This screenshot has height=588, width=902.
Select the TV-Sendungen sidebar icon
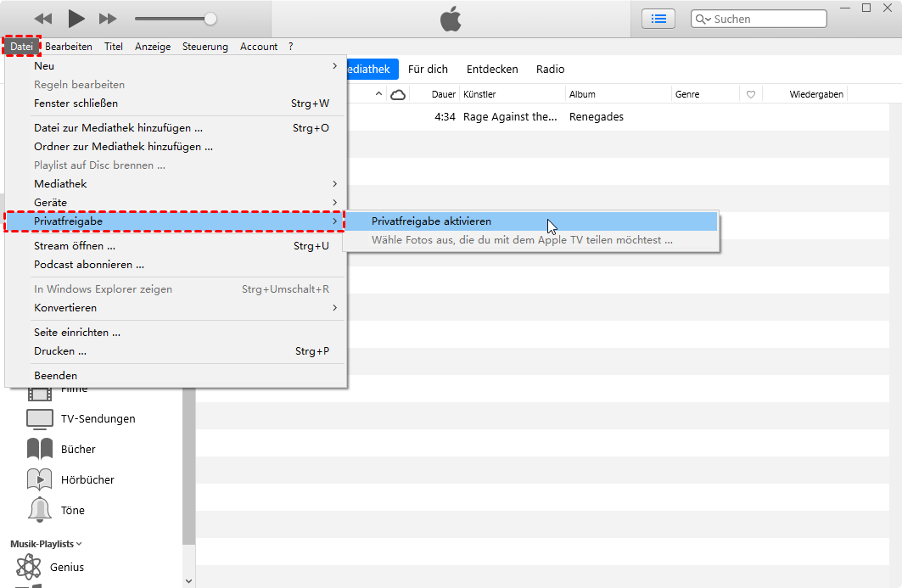40,418
